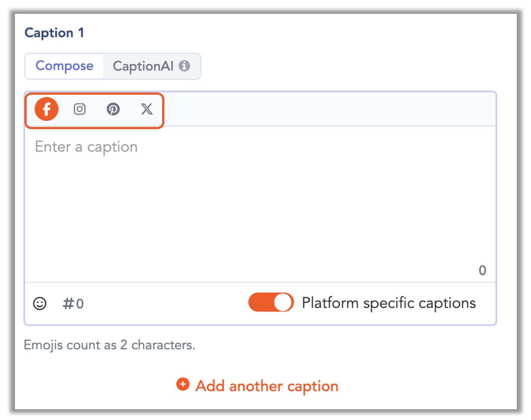Switch to the Instagram caption icon
Image resolution: width=531 pixels, height=420 pixels.
79,109
